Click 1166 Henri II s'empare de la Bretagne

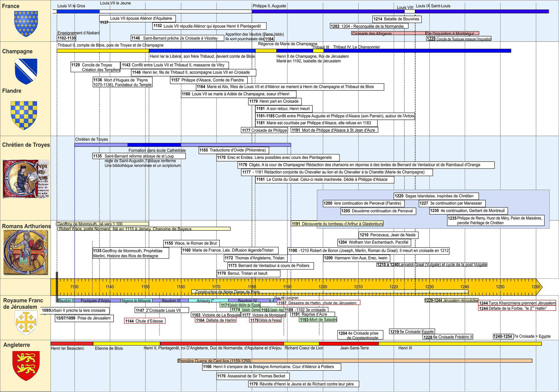[272, 367]
